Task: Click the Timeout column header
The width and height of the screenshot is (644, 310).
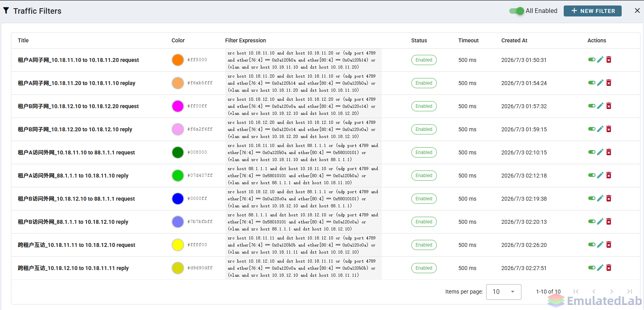Action: point(469,40)
